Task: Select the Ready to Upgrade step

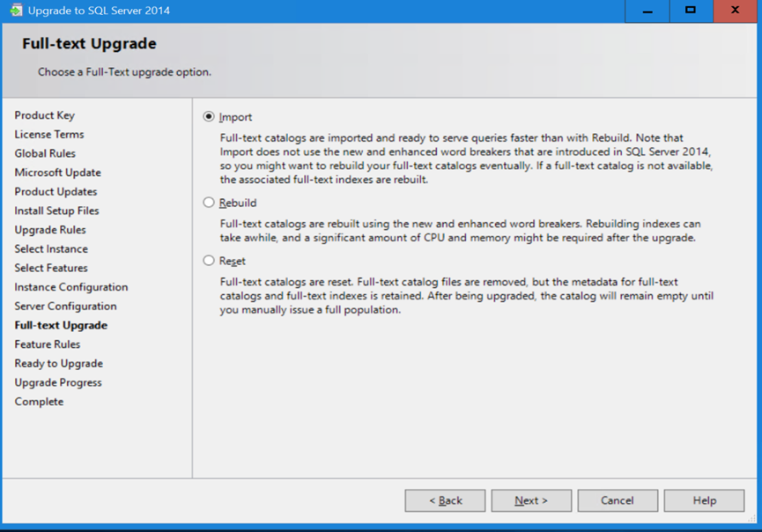Action: click(59, 364)
